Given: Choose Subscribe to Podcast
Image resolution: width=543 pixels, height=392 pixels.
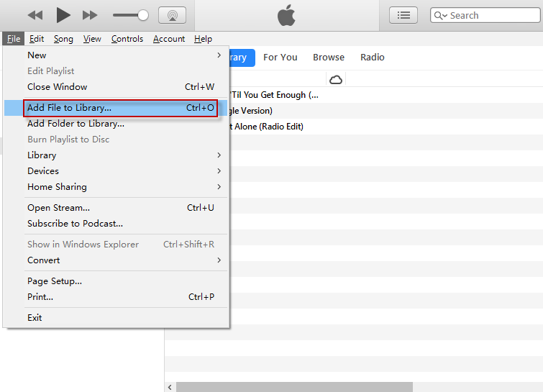Looking at the screenshot, I should click(x=116, y=224).
